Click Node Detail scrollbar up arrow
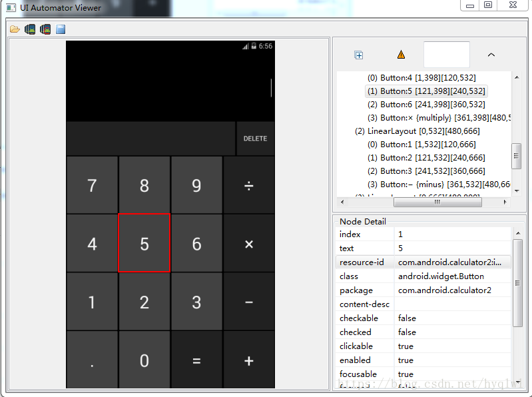 [x=518, y=233]
